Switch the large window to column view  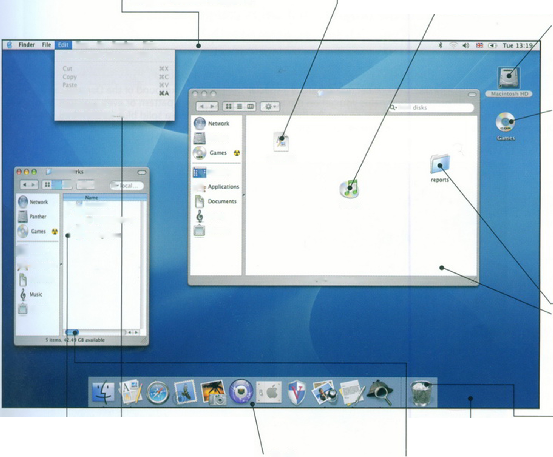250,106
